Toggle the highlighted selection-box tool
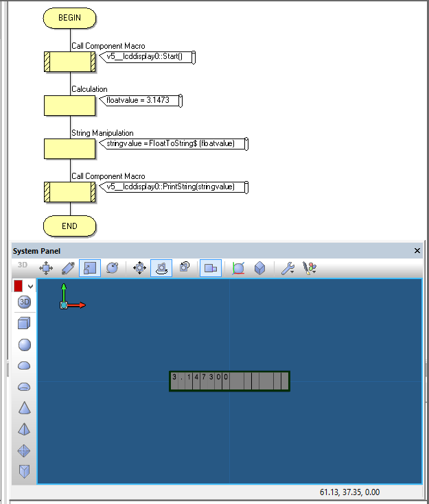Image resolution: width=429 pixels, height=504 pixels. point(90,268)
